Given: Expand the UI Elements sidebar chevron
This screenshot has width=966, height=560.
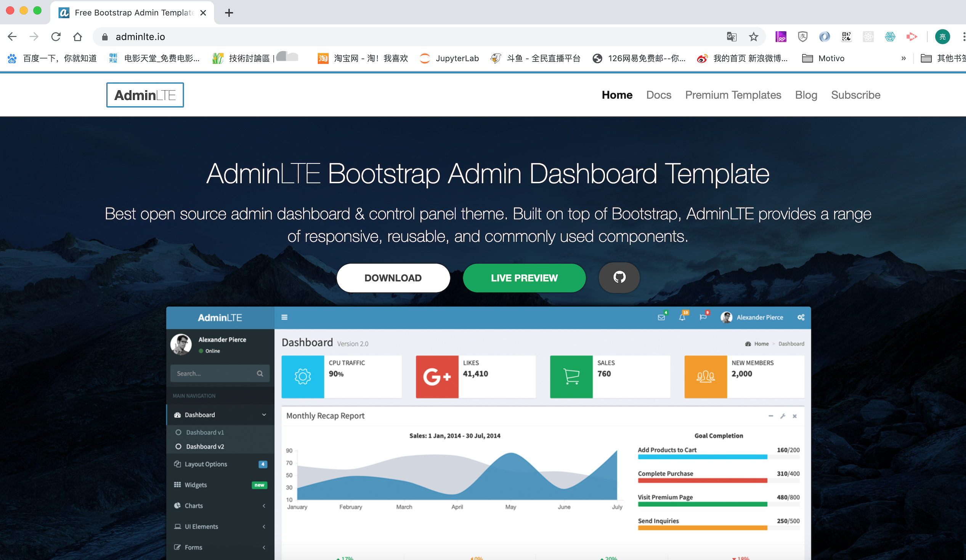Looking at the screenshot, I should tap(264, 527).
